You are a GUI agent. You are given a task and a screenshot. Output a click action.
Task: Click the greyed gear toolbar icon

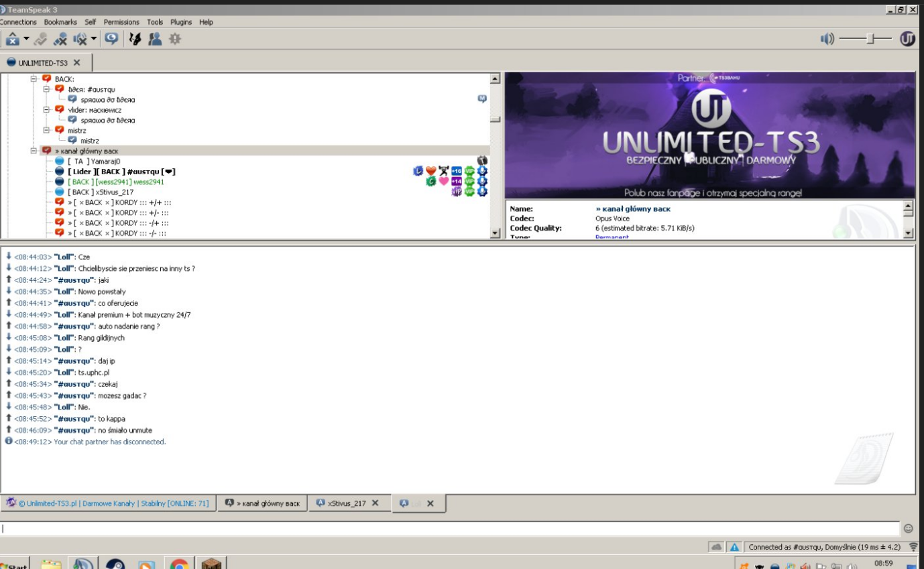pyautogui.click(x=175, y=40)
